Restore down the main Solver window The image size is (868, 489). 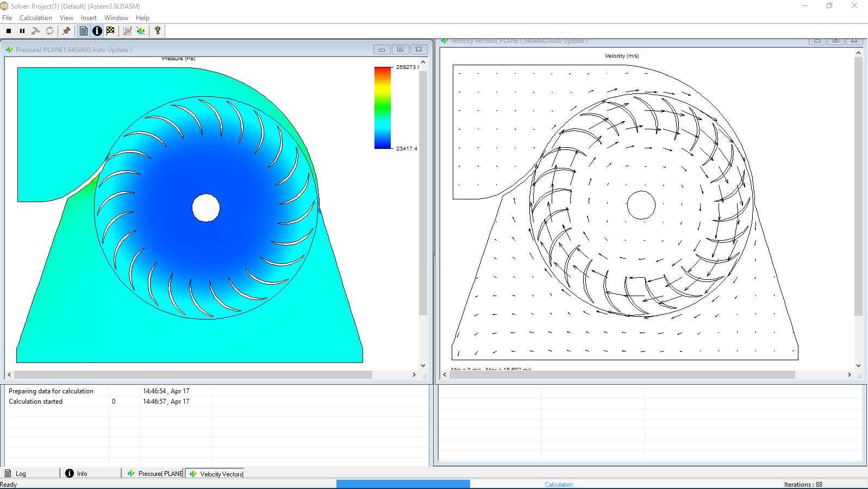click(829, 6)
